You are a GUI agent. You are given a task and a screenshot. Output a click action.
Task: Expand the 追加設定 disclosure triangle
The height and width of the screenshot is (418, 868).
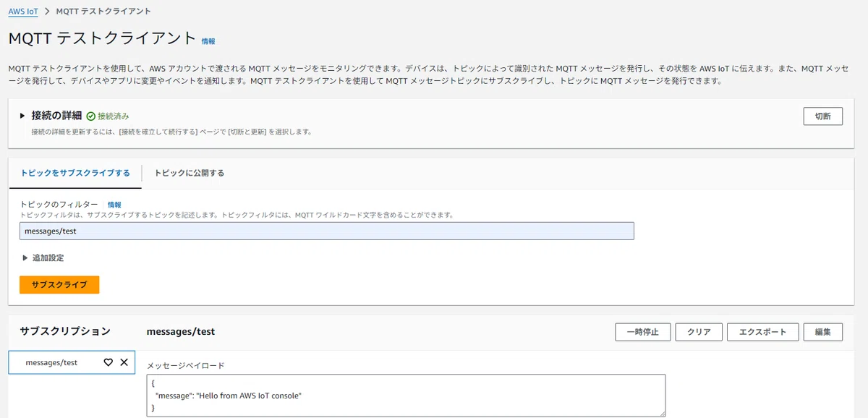point(26,257)
